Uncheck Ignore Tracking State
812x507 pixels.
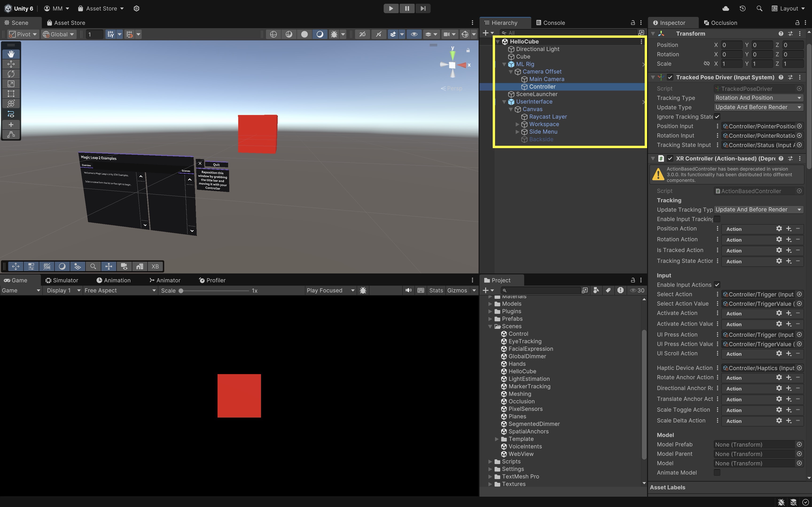tap(717, 117)
